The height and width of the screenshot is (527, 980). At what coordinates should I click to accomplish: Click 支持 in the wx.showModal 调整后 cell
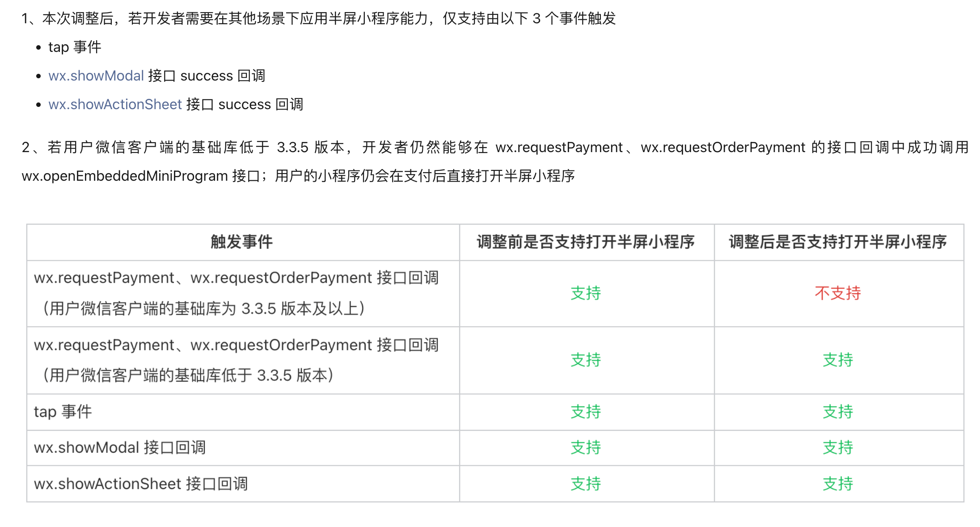tap(837, 447)
